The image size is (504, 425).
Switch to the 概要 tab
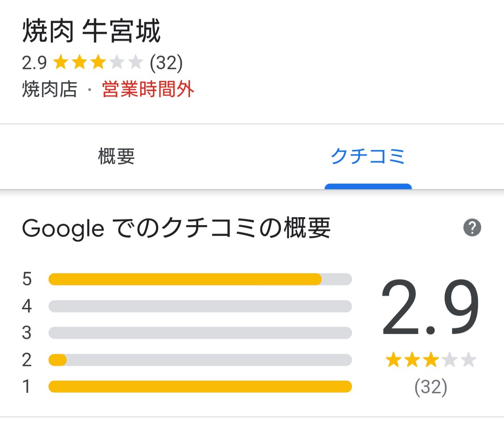pos(117,156)
